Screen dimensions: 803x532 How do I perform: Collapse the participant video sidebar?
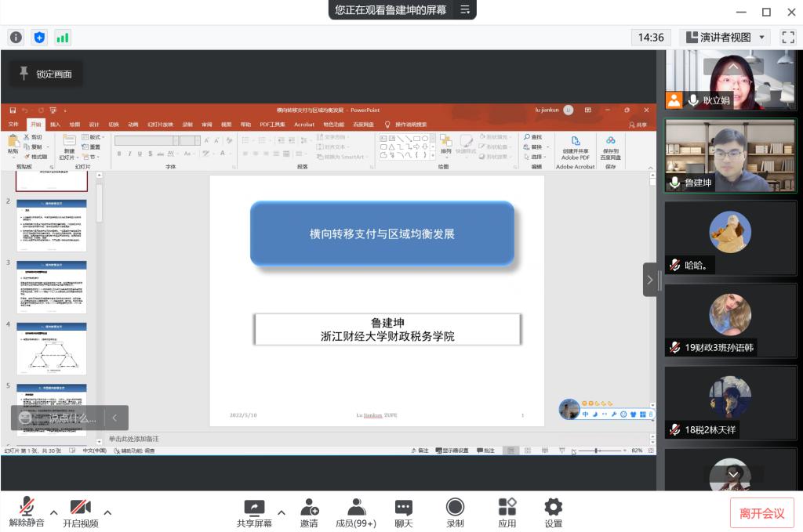(649, 280)
